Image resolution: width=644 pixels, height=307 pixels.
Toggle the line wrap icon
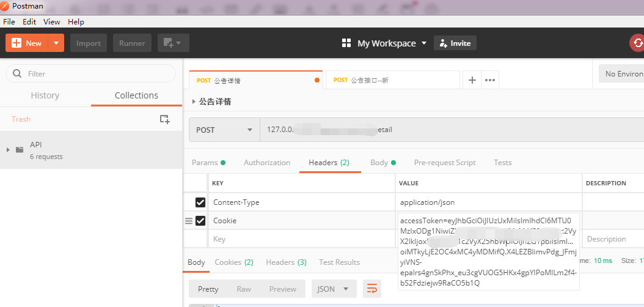pyautogui.click(x=372, y=289)
